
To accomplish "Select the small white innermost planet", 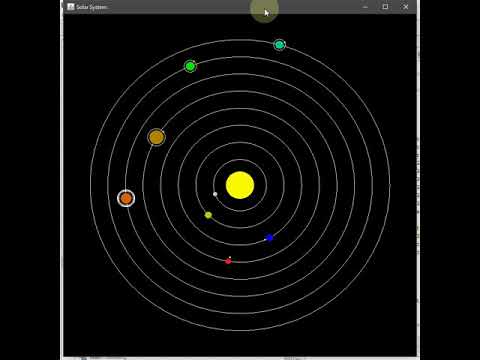I will [x=215, y=194].
